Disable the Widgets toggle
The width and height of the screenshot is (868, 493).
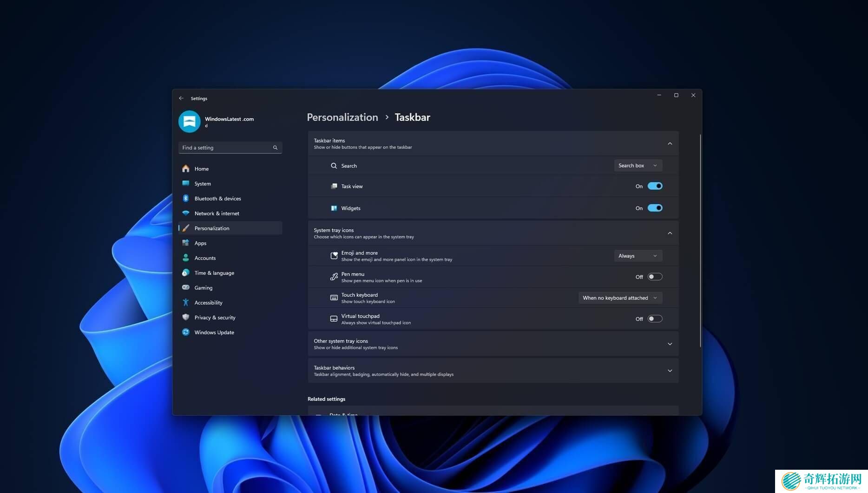655,208
